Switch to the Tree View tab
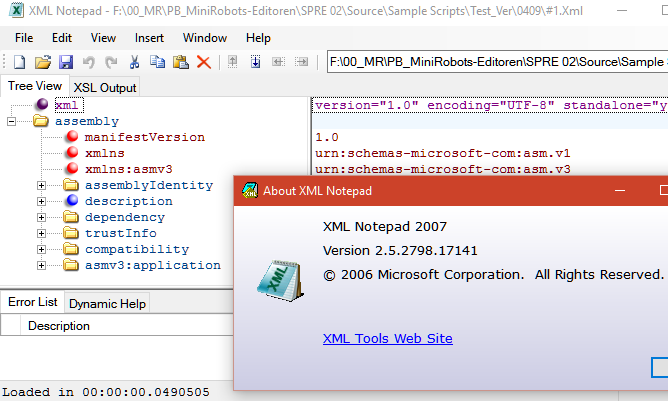668x401 pixels. [x=35, y=86]
